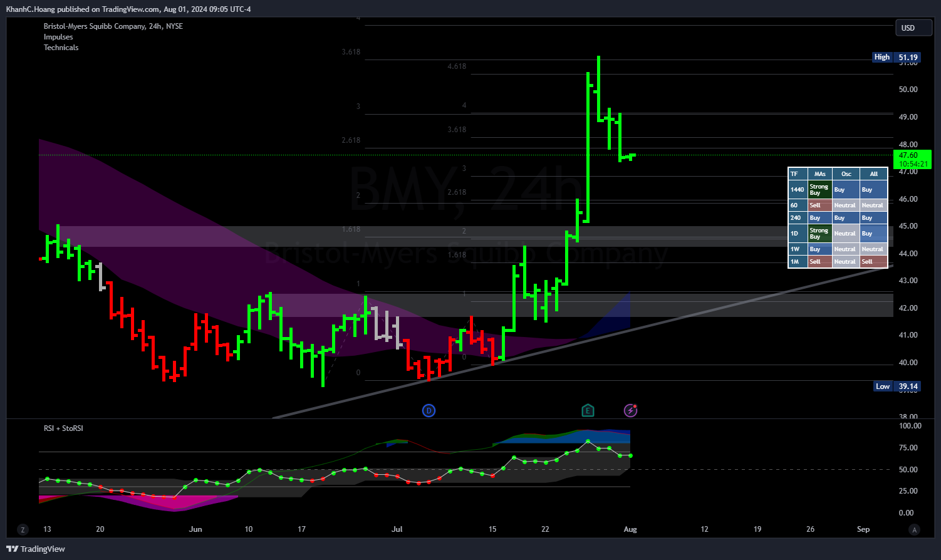
Task: Click Strong Buy in the 1D row
Action: 819,234
